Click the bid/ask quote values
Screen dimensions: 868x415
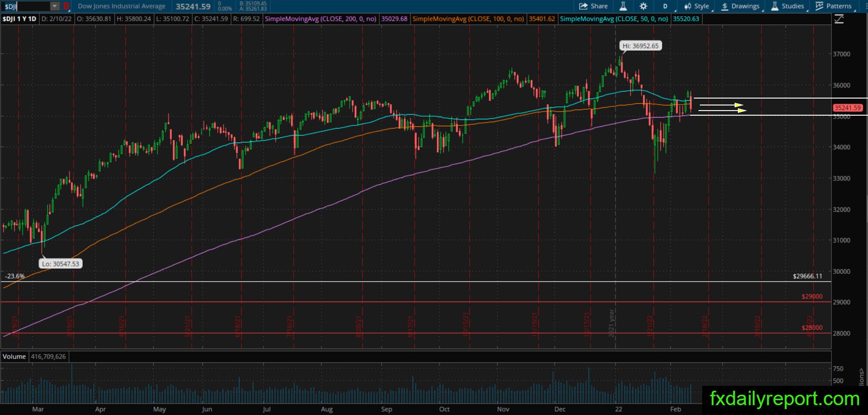[253, 6]
